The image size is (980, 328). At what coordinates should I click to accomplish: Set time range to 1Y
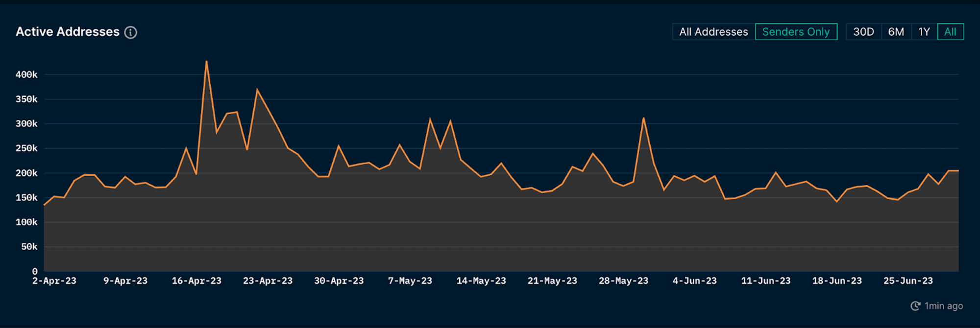pyautogui.click(x=924, y=32)
